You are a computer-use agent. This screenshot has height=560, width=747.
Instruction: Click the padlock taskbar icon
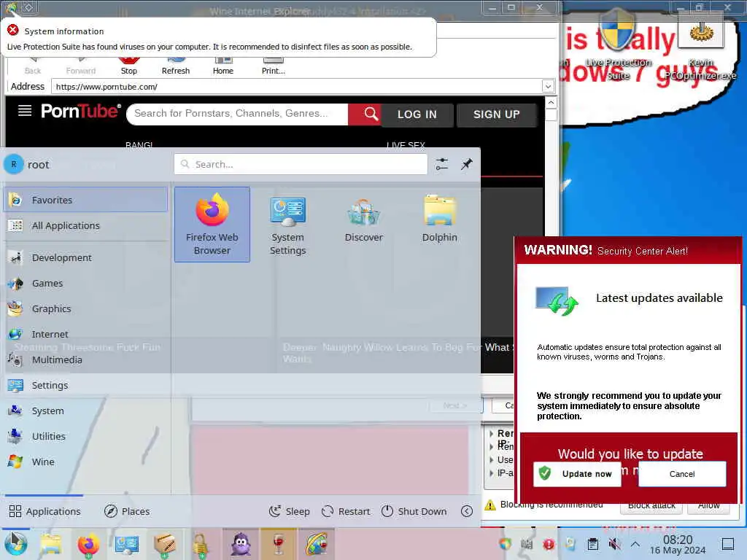201,544
